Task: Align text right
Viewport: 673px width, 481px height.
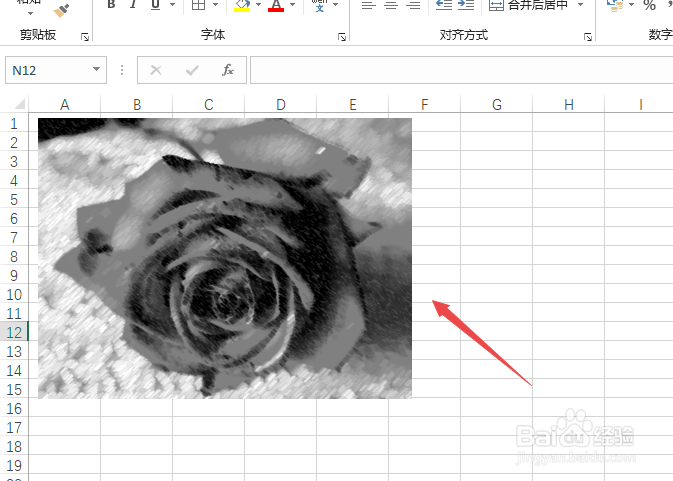Action: 413,5
